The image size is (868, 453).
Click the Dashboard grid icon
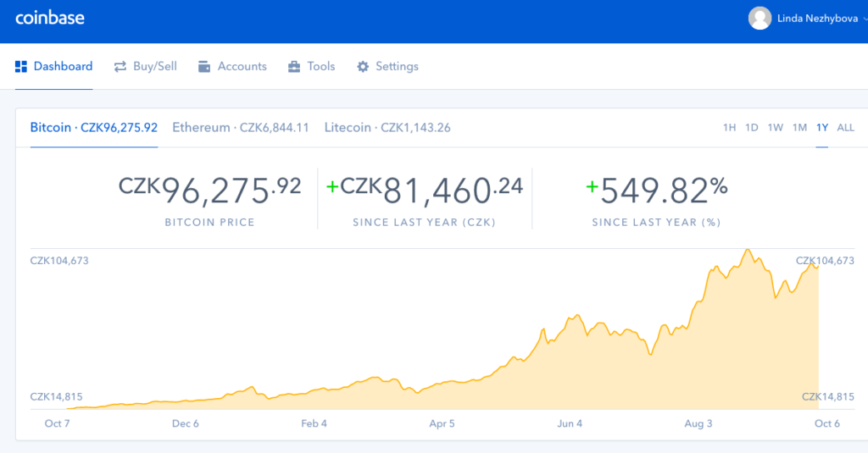click(21, 66)
